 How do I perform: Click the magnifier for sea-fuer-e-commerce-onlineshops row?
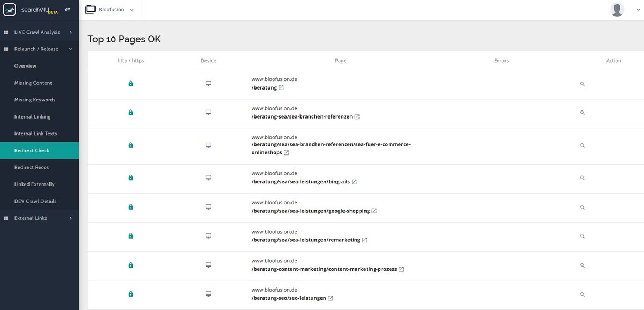[582, 146]
